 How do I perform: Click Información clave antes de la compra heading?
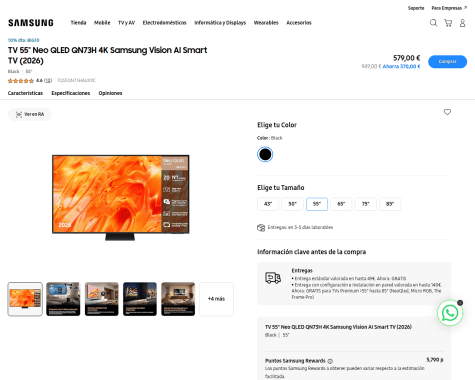311,252
